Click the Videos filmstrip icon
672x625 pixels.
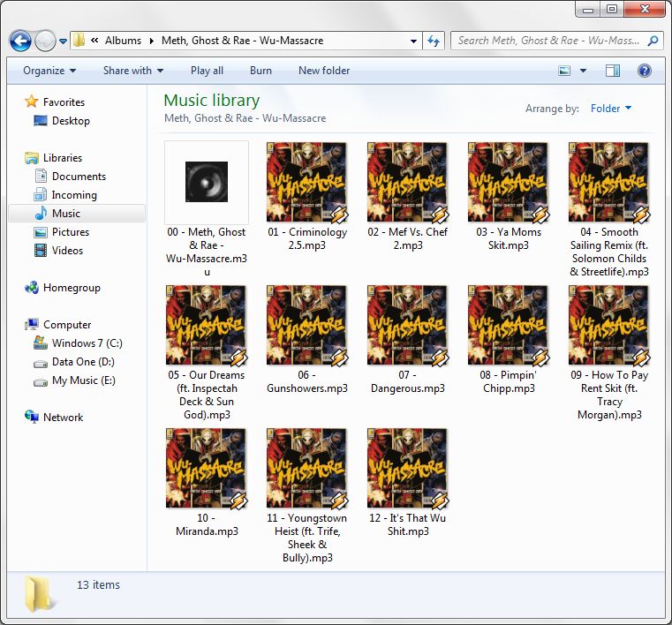point(41,250)
